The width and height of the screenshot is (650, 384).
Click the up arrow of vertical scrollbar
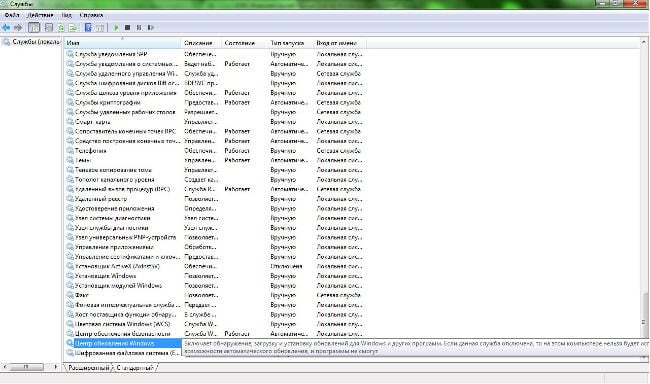click(644, 42)
